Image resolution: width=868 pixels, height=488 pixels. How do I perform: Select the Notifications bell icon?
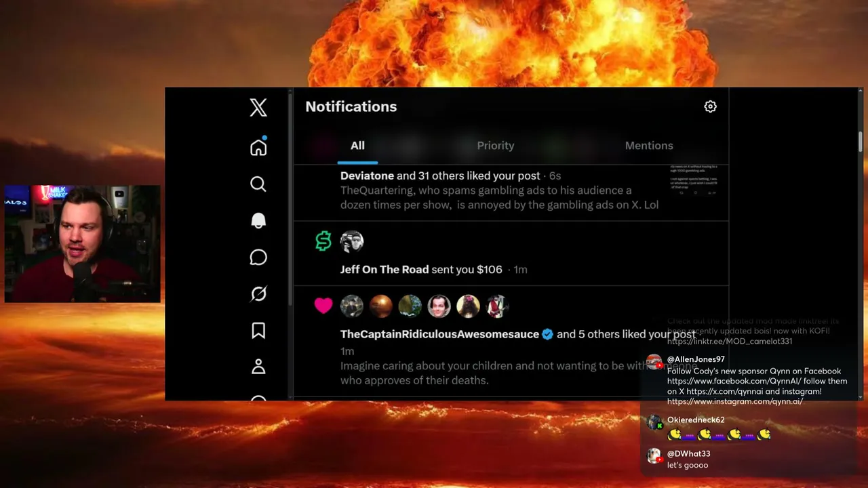[258, 220]
